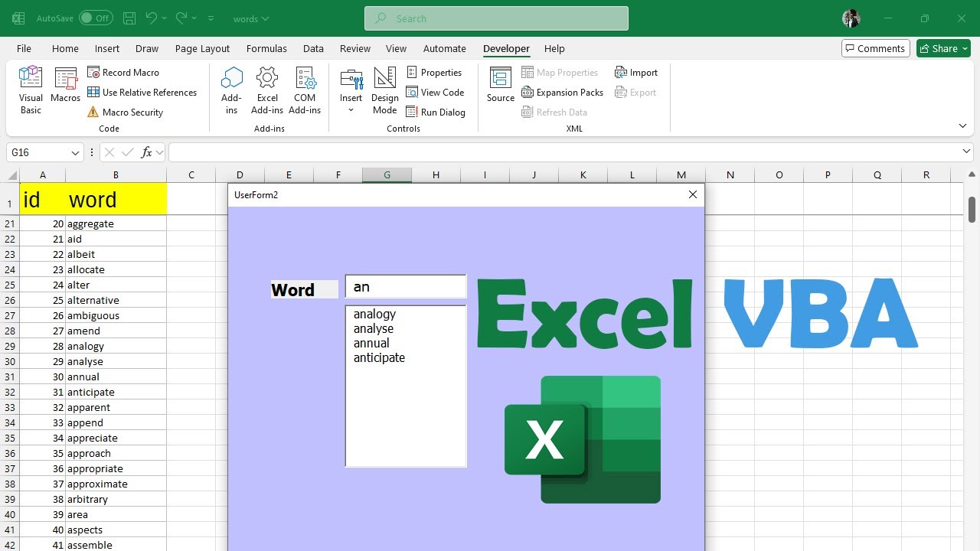Image resolution: width=980 pixels, height=551 pixels.
Task: Open control Properties
Action: pyautogui.click(x=434, y=72)
